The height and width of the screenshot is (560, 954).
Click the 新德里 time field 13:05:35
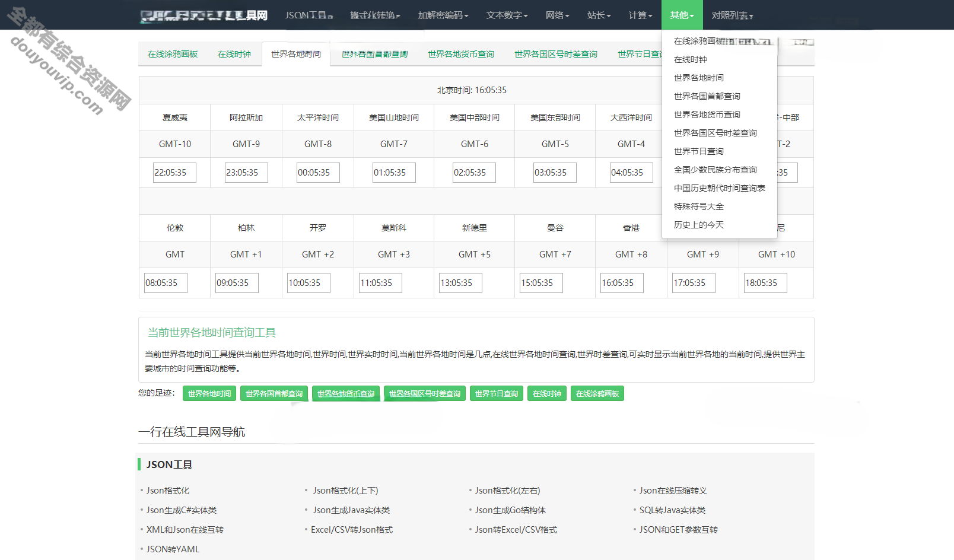tap(460, 283)
